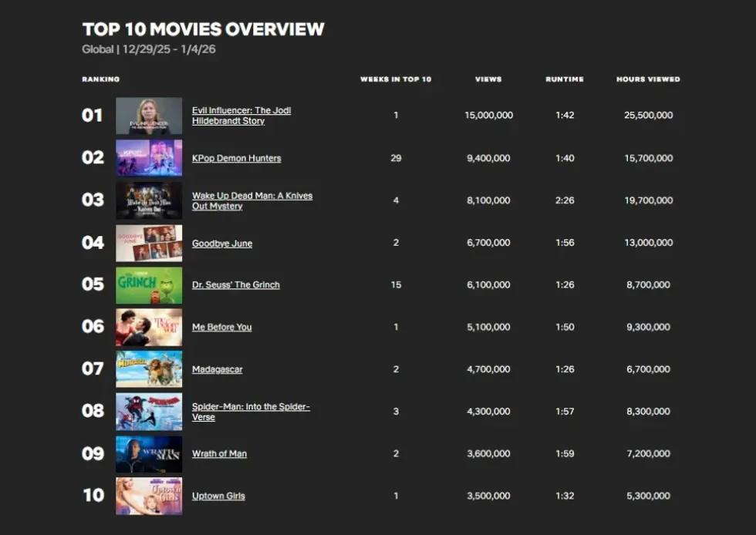The image size is (756, 535).
Task: Select the Uptown Girls poster thumbnail
Action: point(149,496)
